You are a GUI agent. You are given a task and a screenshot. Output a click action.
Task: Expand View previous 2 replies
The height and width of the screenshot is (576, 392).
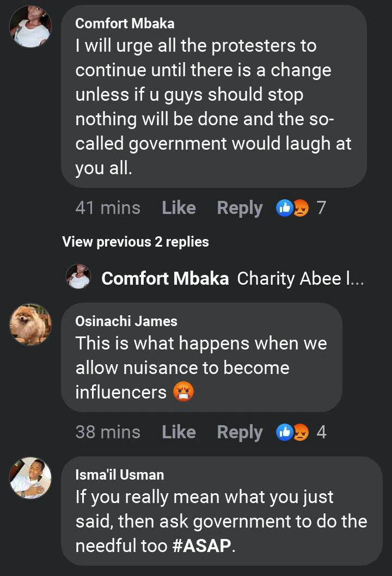[136, 242]
